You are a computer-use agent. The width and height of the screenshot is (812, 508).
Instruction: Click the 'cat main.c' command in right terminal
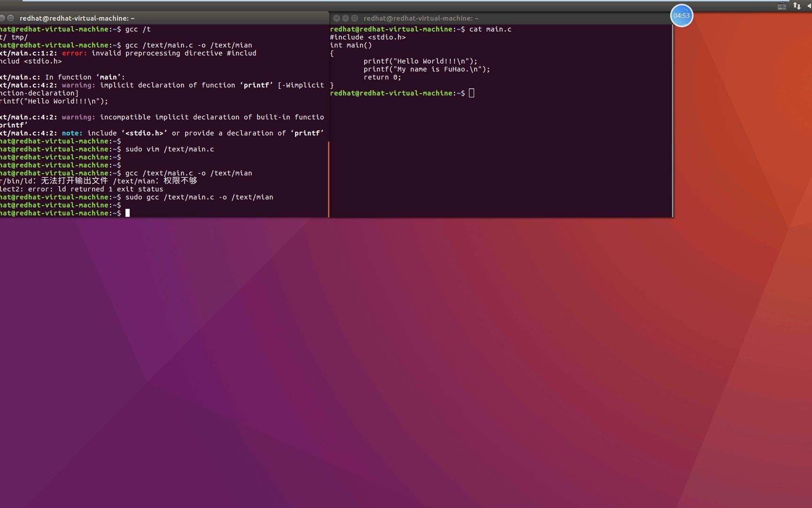pos(491,29)
